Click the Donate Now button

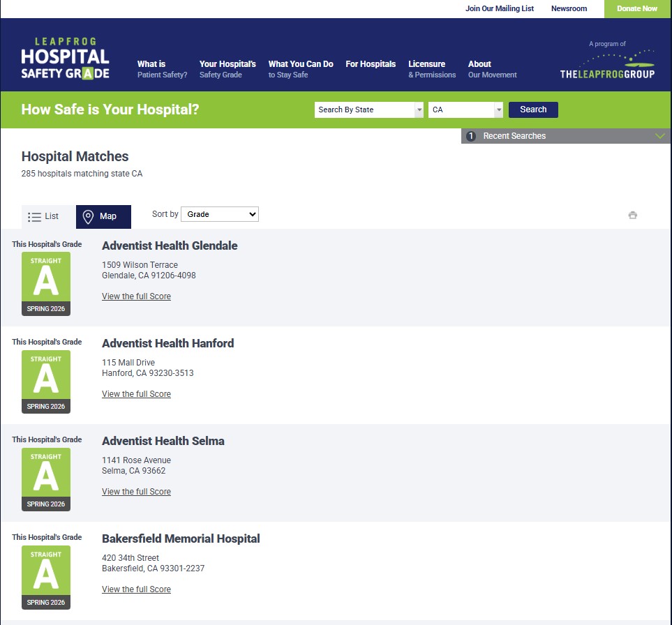[637, 8]
